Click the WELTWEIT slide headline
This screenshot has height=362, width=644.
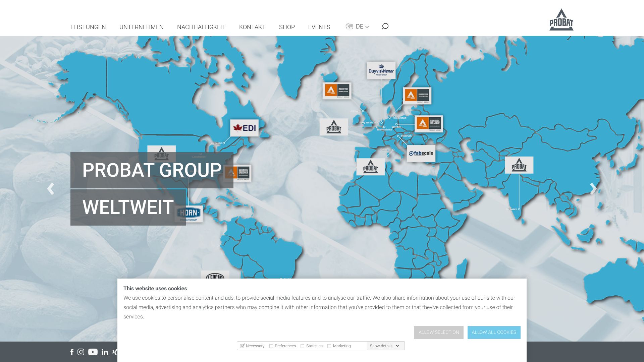(x=128, y=207)
